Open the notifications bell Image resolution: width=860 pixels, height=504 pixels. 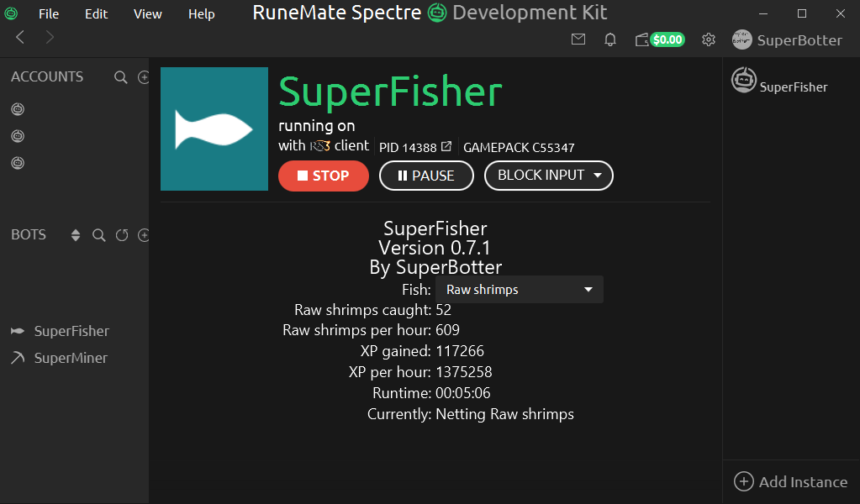[x=610, y=39]
